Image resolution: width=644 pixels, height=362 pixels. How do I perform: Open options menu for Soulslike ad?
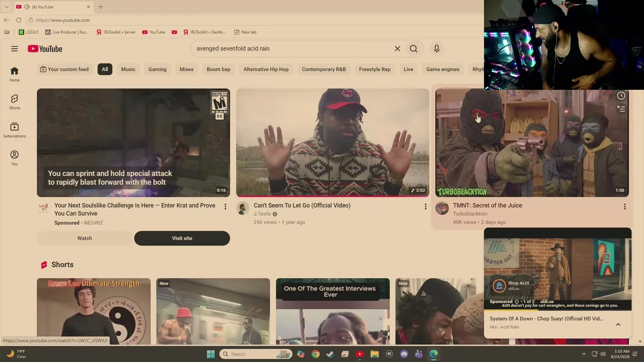pos(225,207)
